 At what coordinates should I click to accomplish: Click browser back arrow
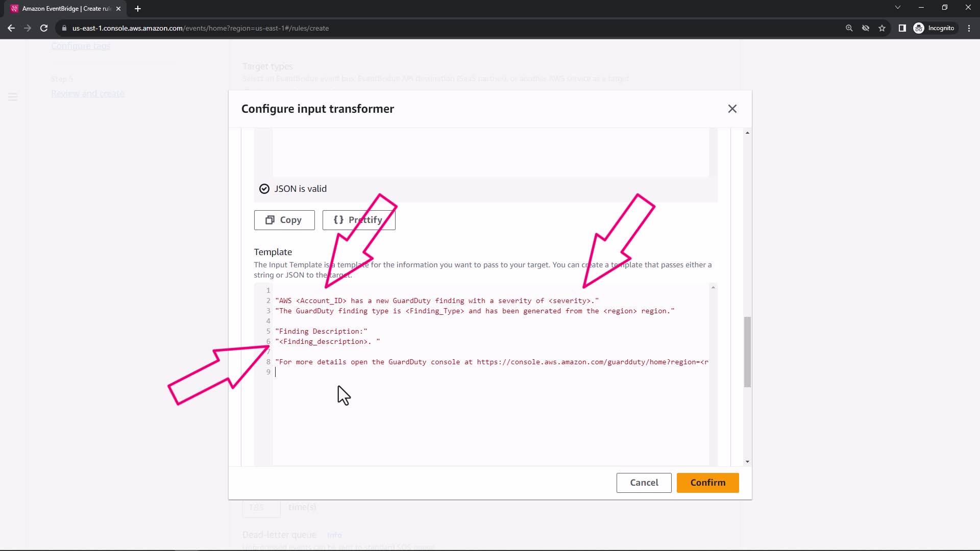tap(11, 28)
